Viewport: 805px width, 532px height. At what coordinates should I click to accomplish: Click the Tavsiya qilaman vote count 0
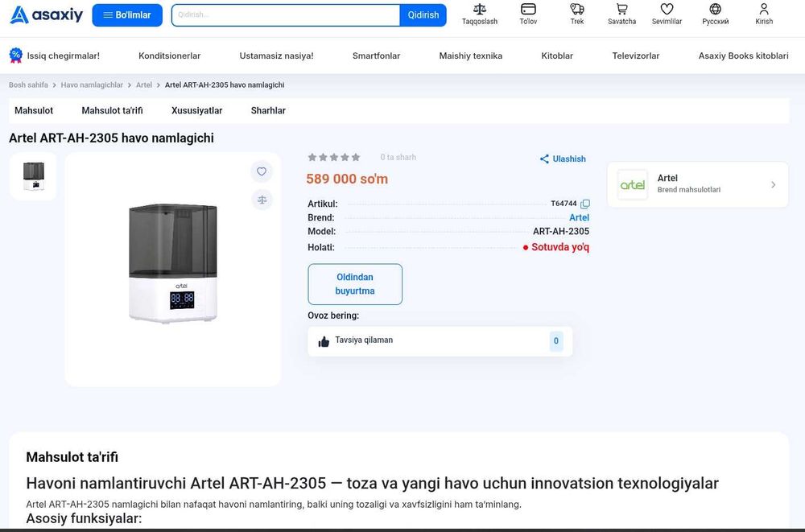click(x=556, y=341)
